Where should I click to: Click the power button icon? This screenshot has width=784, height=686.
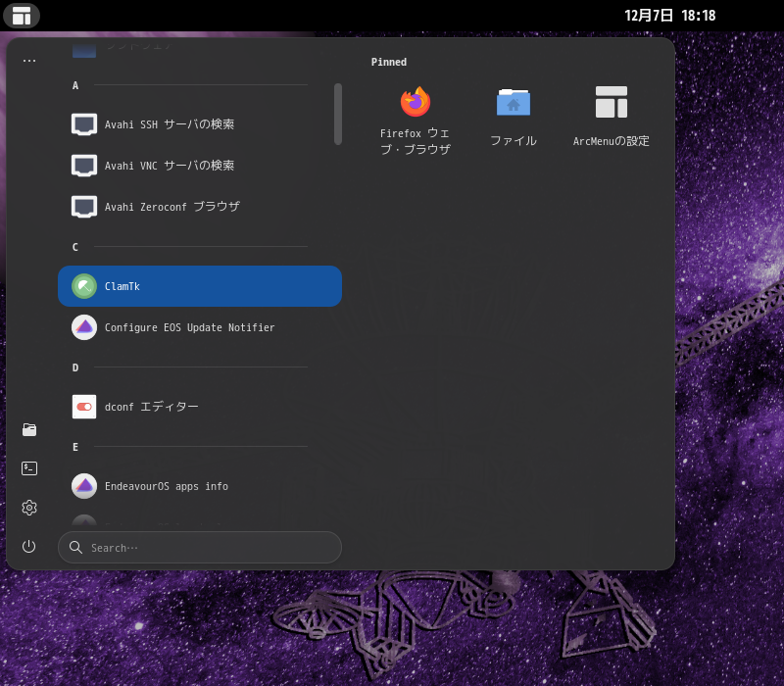tap(29, 546)
